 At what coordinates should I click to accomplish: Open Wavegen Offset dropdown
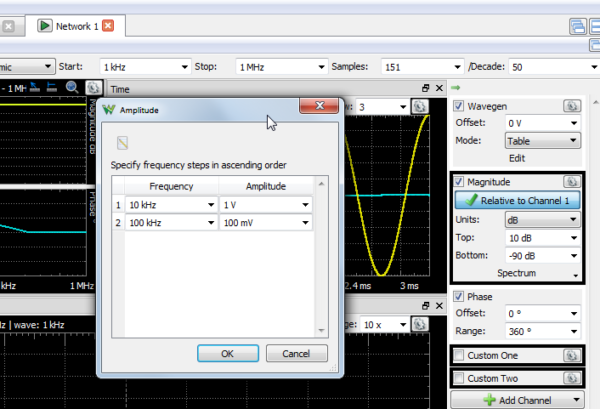pos(574,123)
